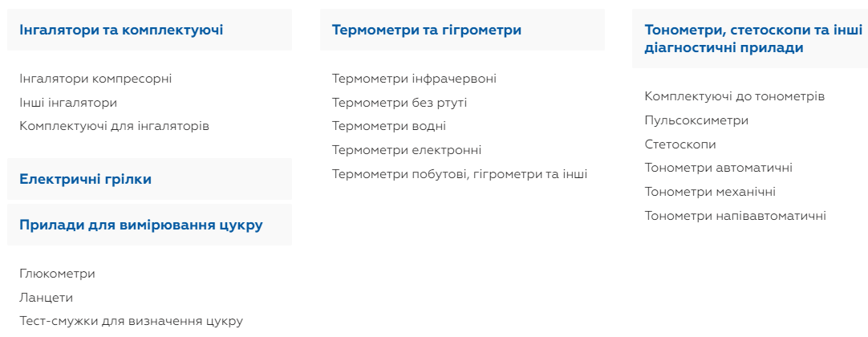Select the Ланцети subcategory
Screen dimensions: 868x337
point(46,298)
